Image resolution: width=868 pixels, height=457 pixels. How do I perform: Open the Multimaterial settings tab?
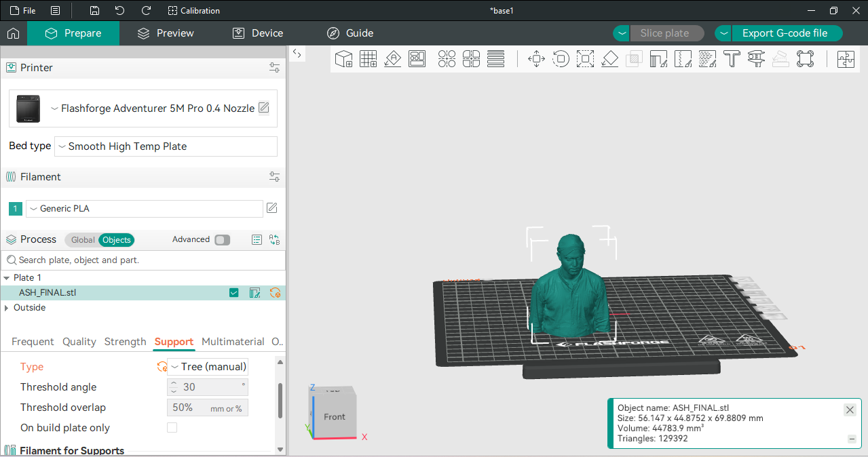(x=233, y=342)
